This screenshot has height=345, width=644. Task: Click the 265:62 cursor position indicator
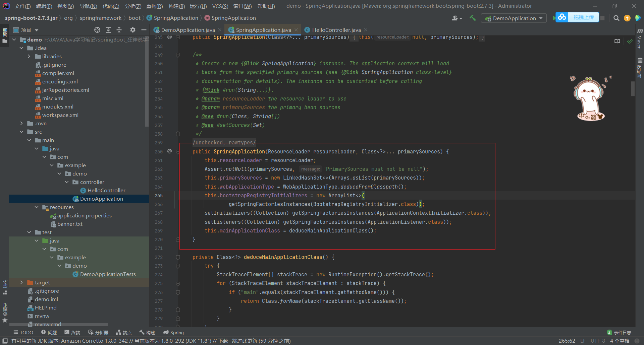pyautogui.click(x=567, y=341)
